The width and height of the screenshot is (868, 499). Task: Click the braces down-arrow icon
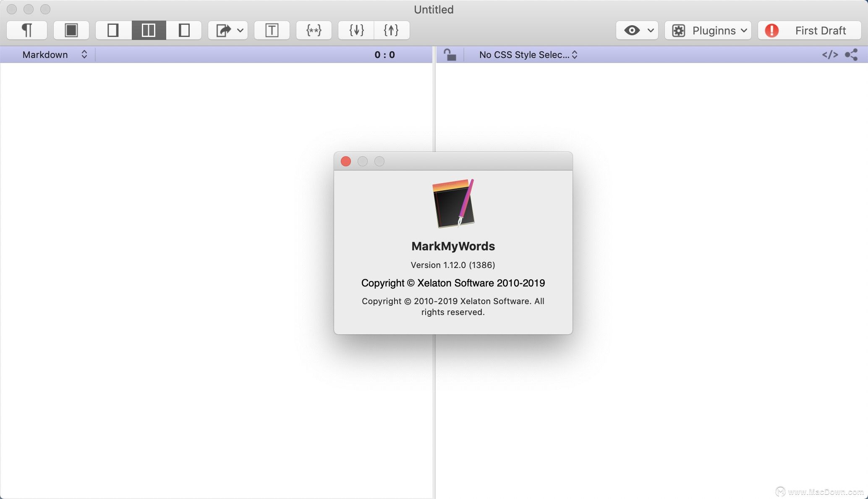[356, 30]
